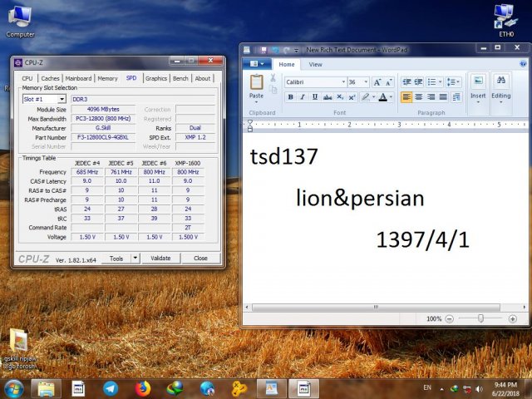Click the Grow font icon

377,82
